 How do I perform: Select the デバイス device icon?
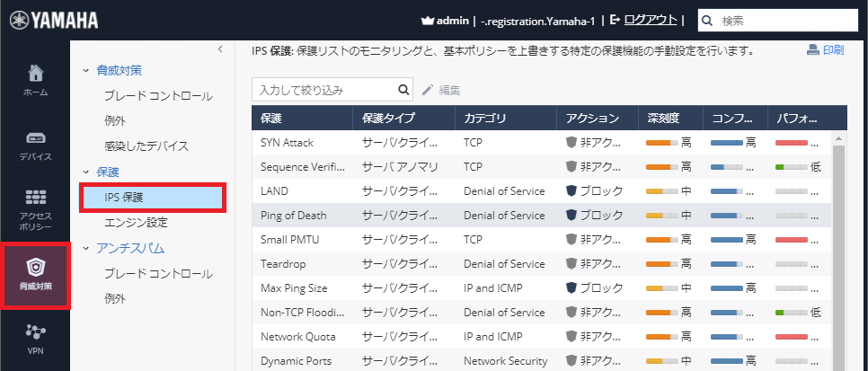point(35,138)
